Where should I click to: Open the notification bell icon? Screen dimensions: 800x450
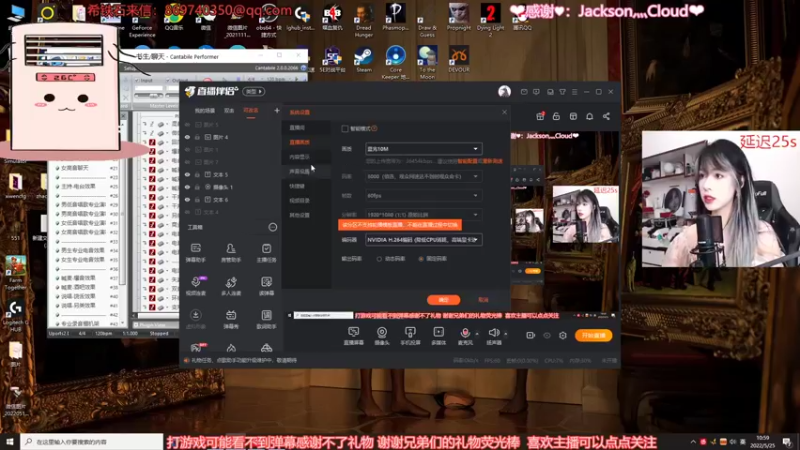[x=589, y=116]
